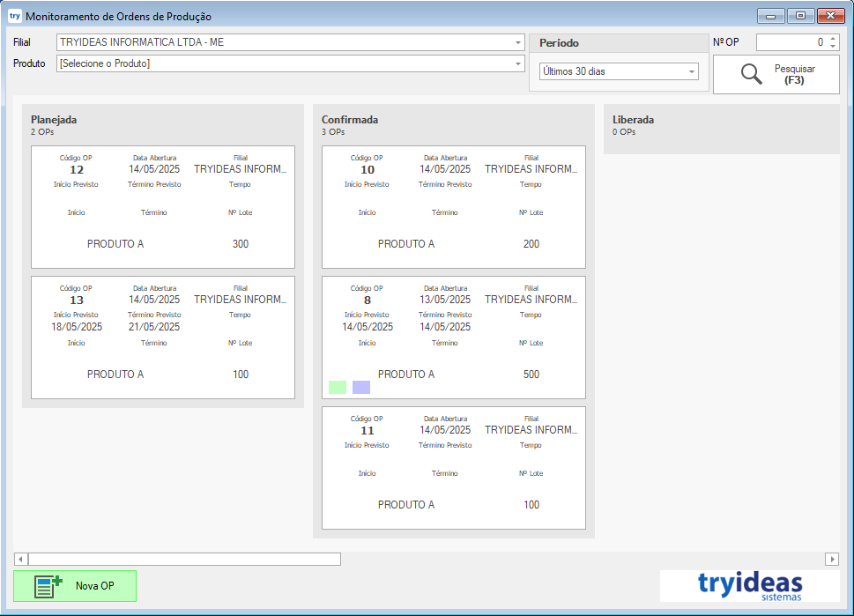Maximize the Monitoramento window
Image resolution: width=854 pixels, height=616 pixels.
tap(800, 16)
